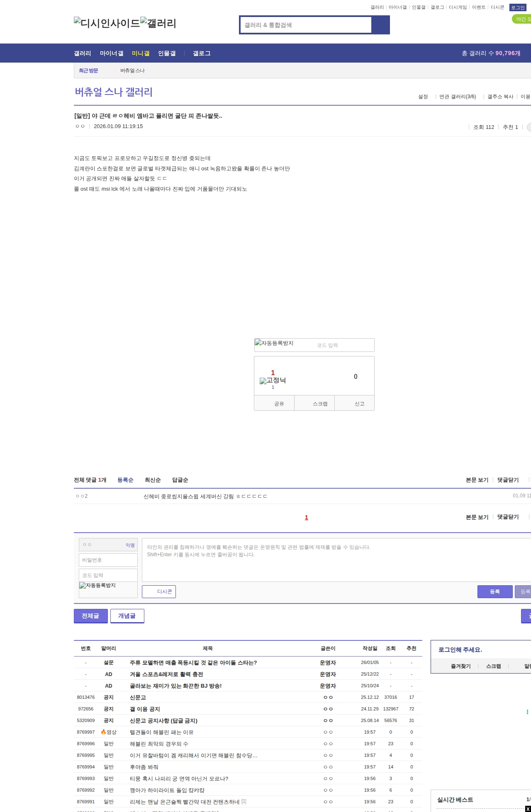
Task: Click the blue search button beside search box
Action: coord(380,25)
